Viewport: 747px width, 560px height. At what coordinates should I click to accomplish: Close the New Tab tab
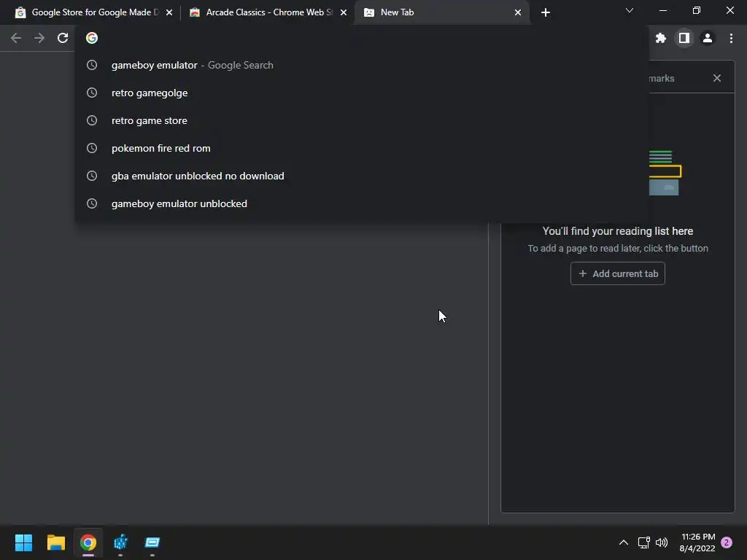(x=518, y=12)
